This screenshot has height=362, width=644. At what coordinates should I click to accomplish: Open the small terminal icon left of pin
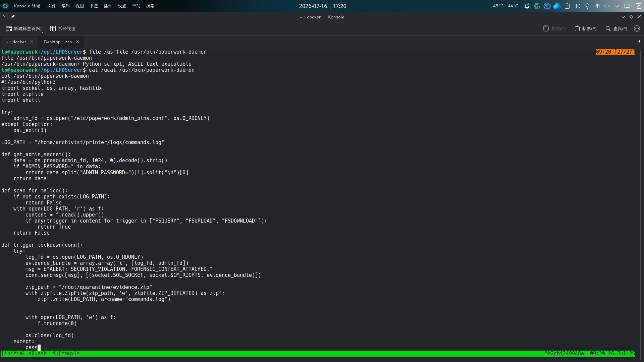[x=4, y=16]
